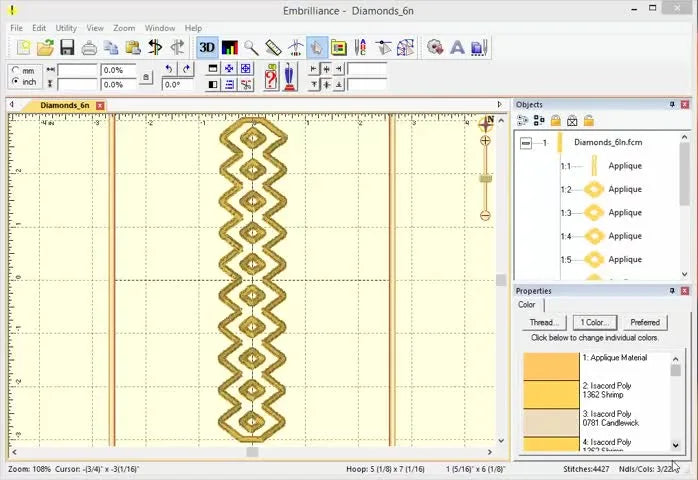This screenshot has height=480, width=698.
Task: Rotate the design right
Action: [187, 69]
